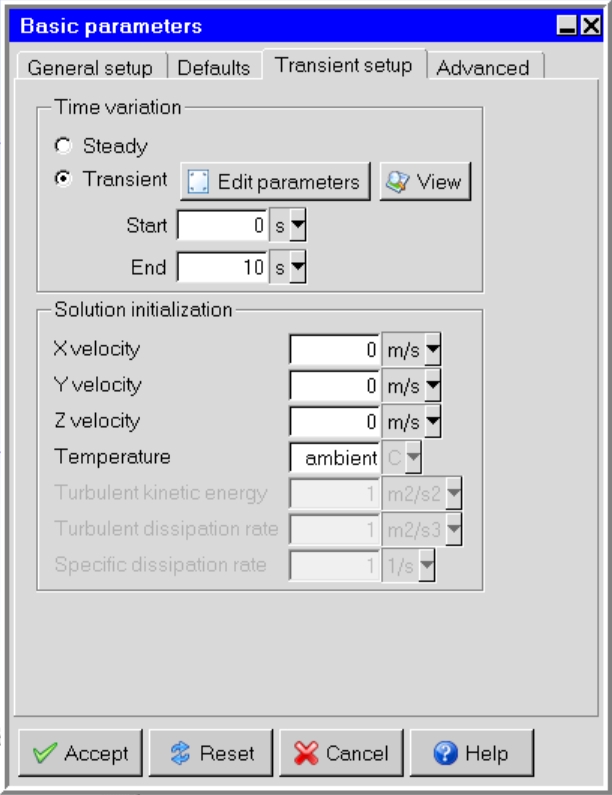
Task: Close the Basic parameters window
Action: click(590, 28)
